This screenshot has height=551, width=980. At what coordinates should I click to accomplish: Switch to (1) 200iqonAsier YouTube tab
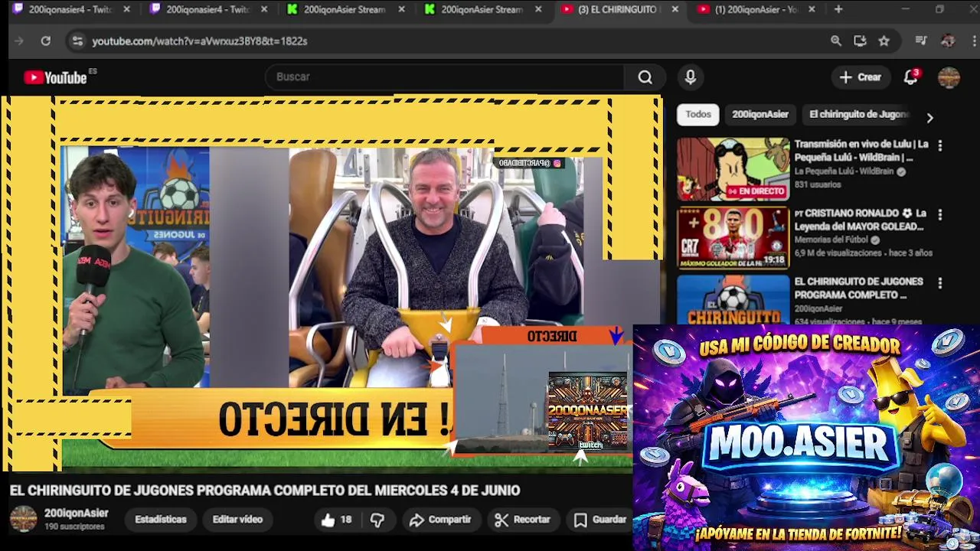[x=756, y=10]
